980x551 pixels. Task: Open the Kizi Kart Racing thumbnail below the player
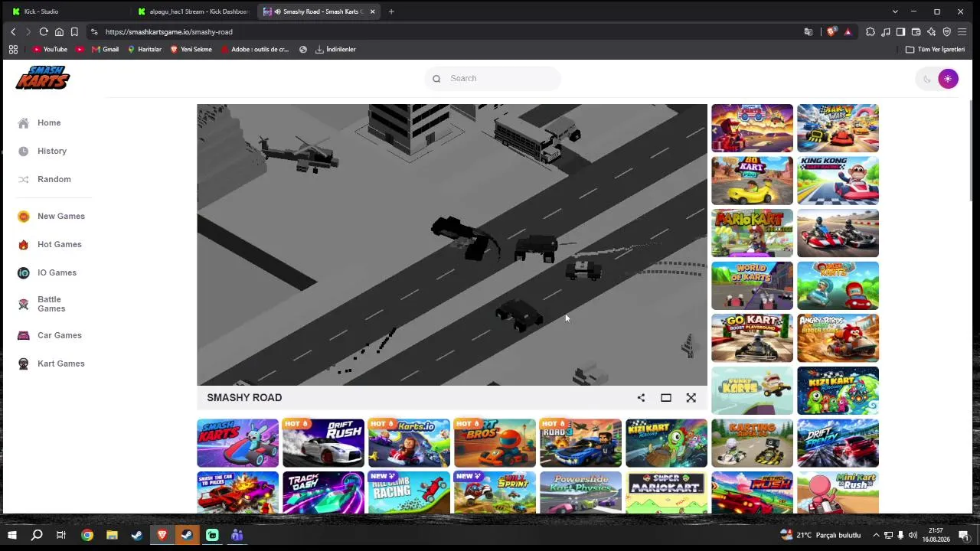(667, 442)
